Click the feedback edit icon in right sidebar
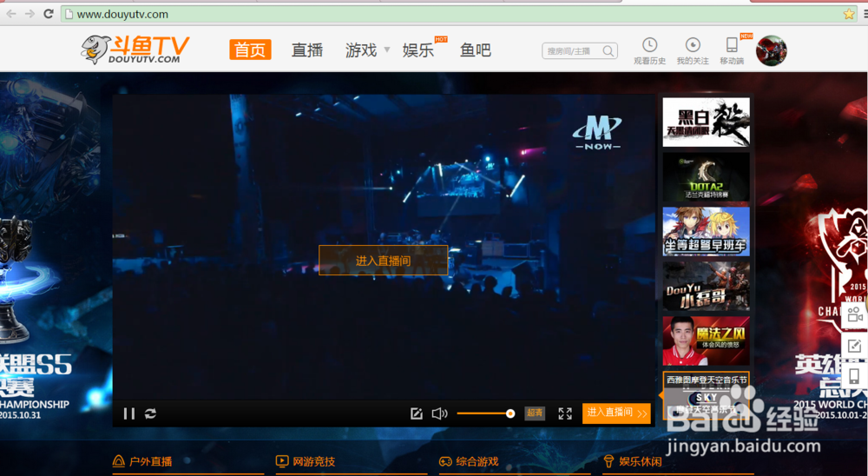Screen dimensions: 868x476 pos(855,347)
